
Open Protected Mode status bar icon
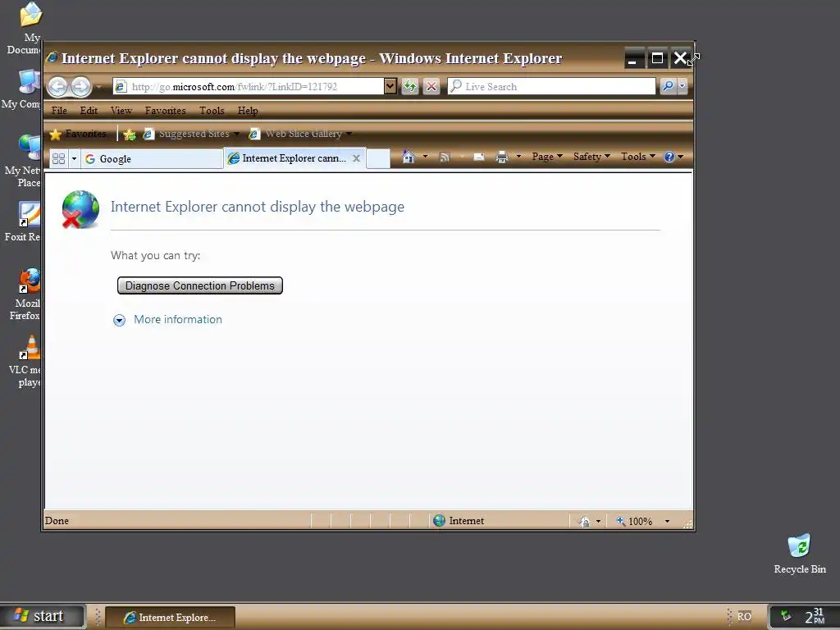[584, 521]
